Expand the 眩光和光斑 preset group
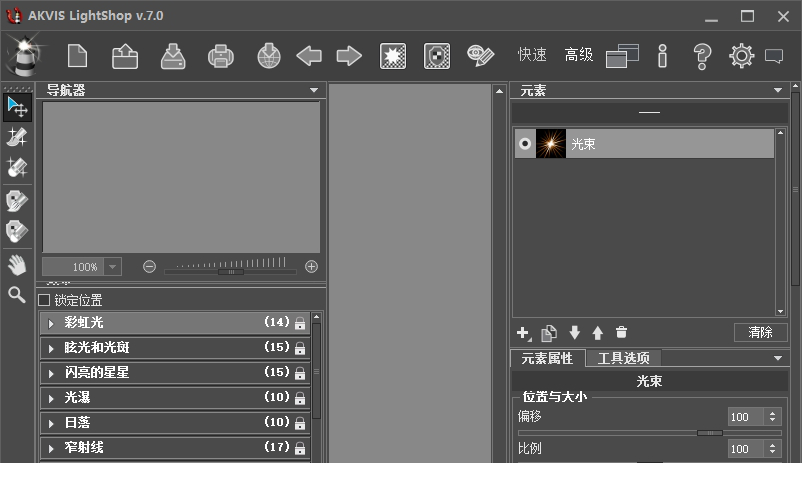The width and height of the screenshot is (802, 481). 51,348
